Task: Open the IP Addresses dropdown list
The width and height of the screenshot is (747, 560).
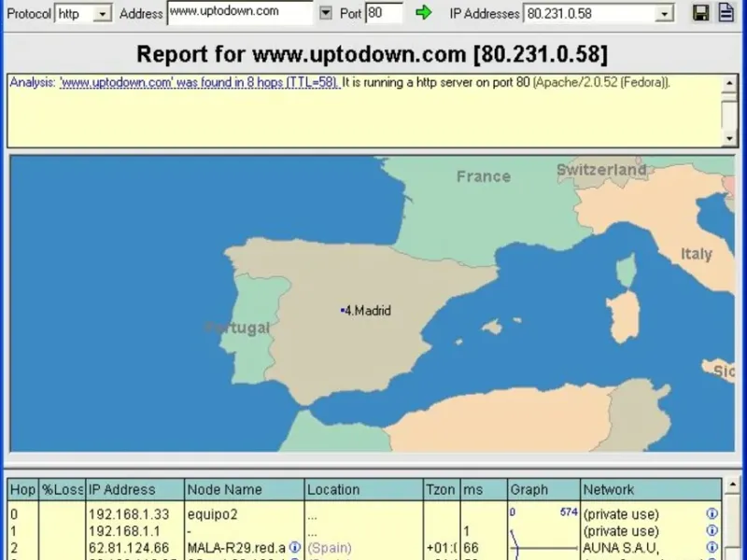Action: click(x=664, y=14)
